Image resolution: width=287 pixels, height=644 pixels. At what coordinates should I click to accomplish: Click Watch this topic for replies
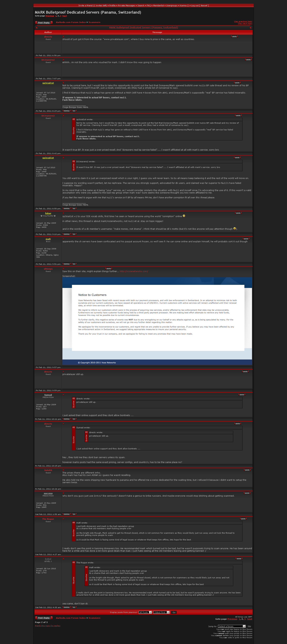[47, 626]
